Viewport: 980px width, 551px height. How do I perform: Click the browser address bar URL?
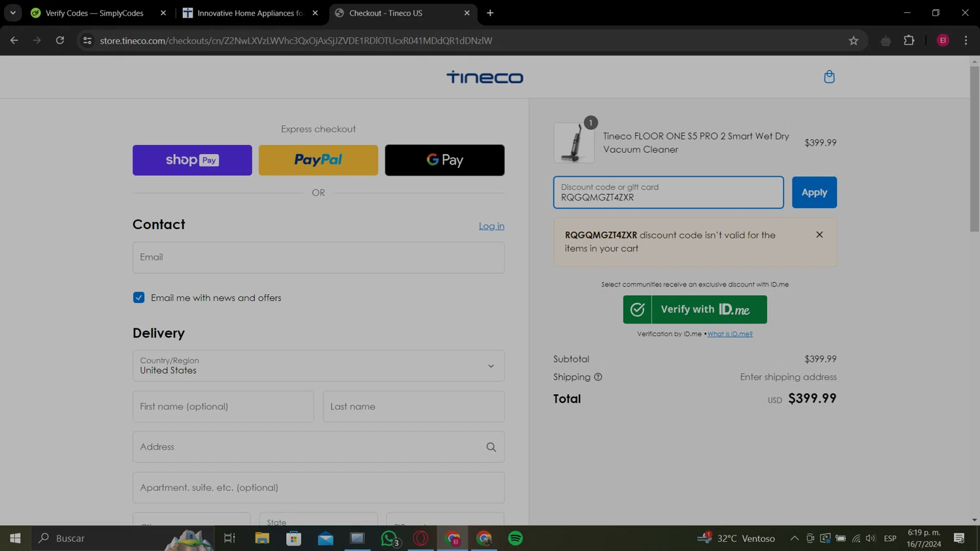click(x=296, y=40)
